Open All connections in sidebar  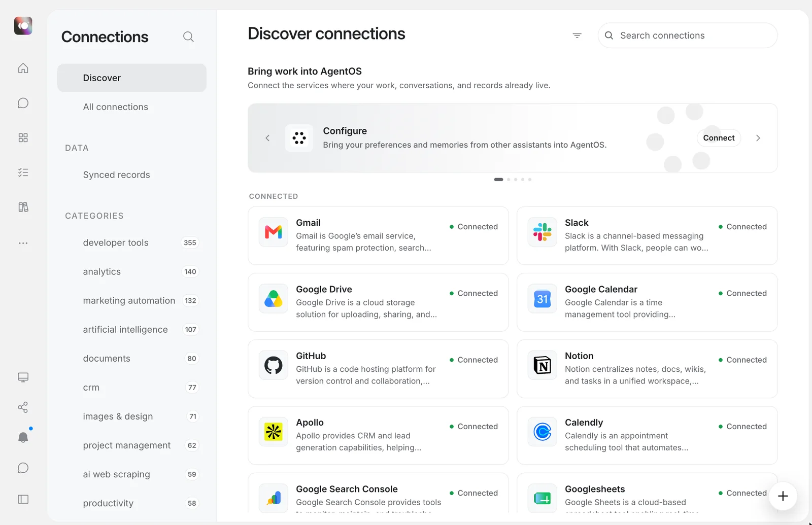132,107
